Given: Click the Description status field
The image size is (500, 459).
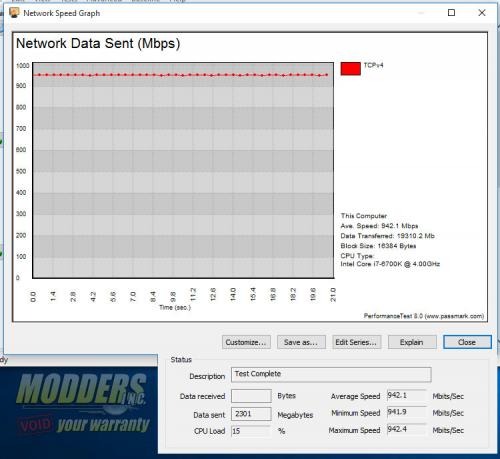Looking at the screenshot, I should coord(331,375).
